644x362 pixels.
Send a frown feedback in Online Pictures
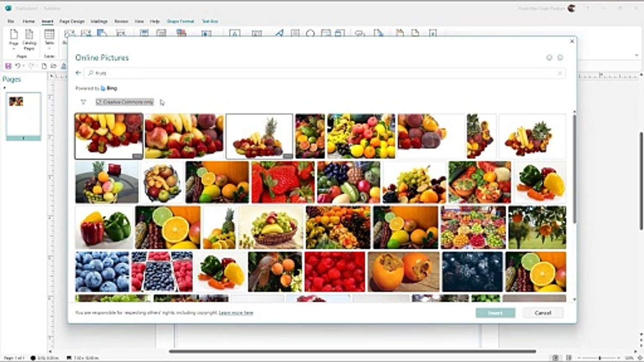point(560,58)
